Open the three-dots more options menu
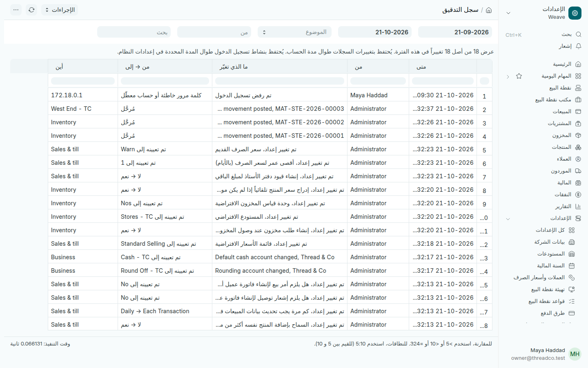The height and width of the screenshot is (368, 588). click(x=16, y=10)
